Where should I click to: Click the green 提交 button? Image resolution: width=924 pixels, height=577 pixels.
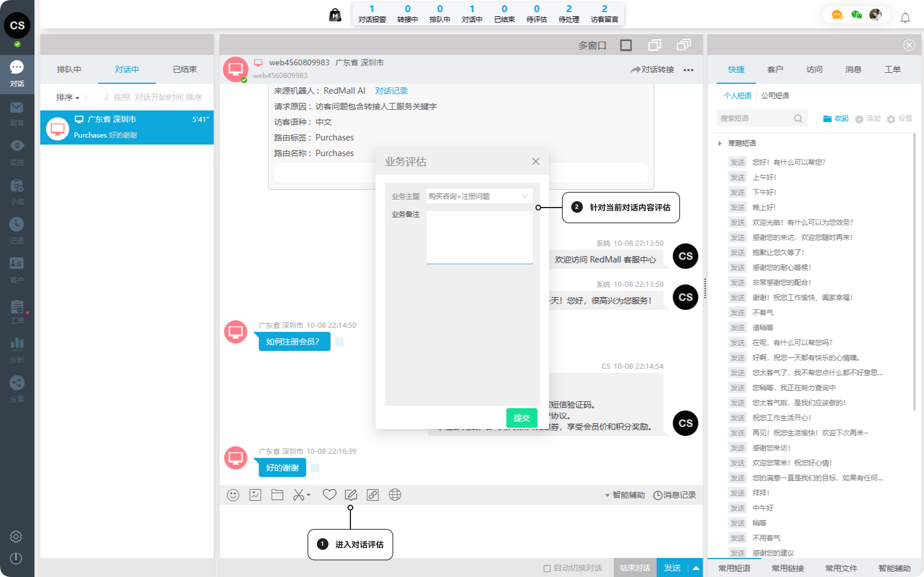tap(522, 417)
